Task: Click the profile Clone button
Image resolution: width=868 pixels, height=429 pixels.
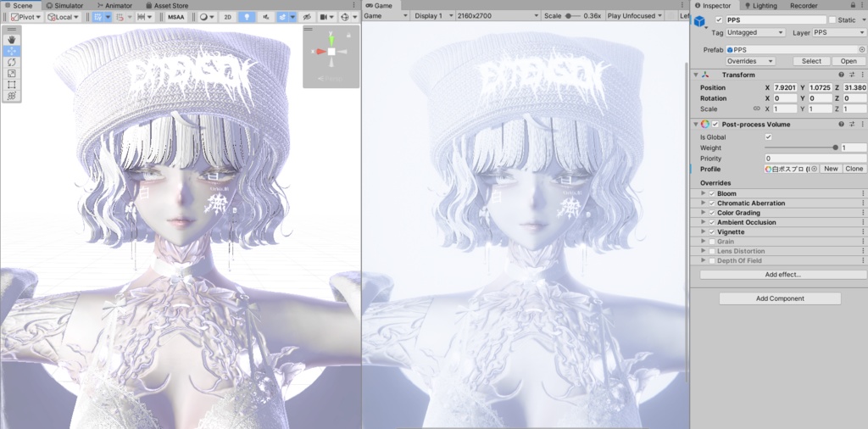Action: coord(854,169)
